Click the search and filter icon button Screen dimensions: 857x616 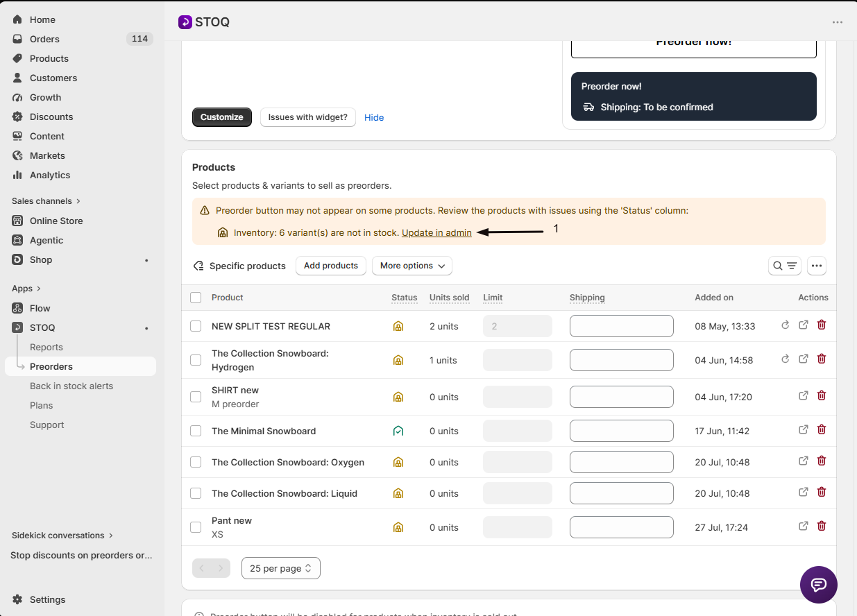(x=785, y=266)
